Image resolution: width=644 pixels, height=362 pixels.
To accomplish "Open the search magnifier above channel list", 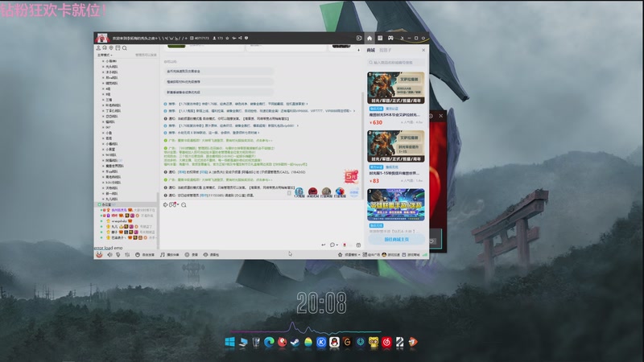I will tap(125, 48).
